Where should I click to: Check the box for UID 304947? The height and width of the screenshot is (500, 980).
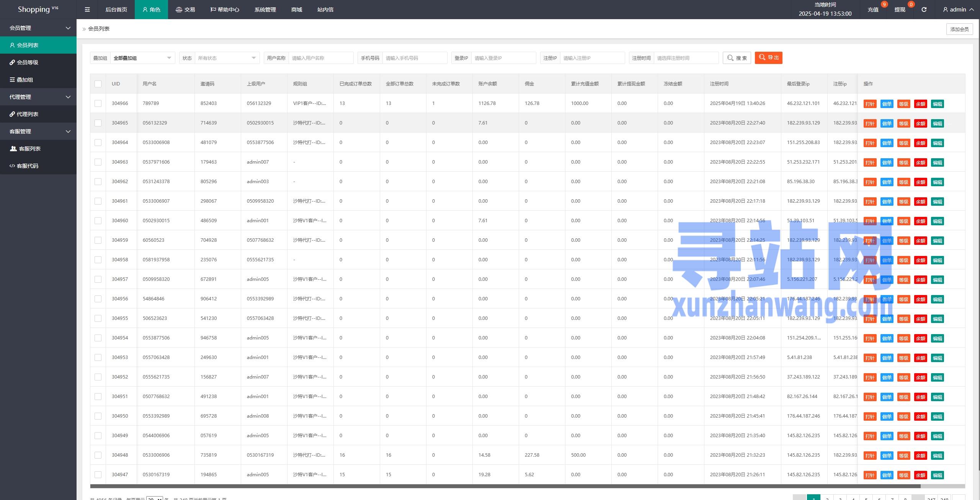pyautogui.click(x=98, y=475)
